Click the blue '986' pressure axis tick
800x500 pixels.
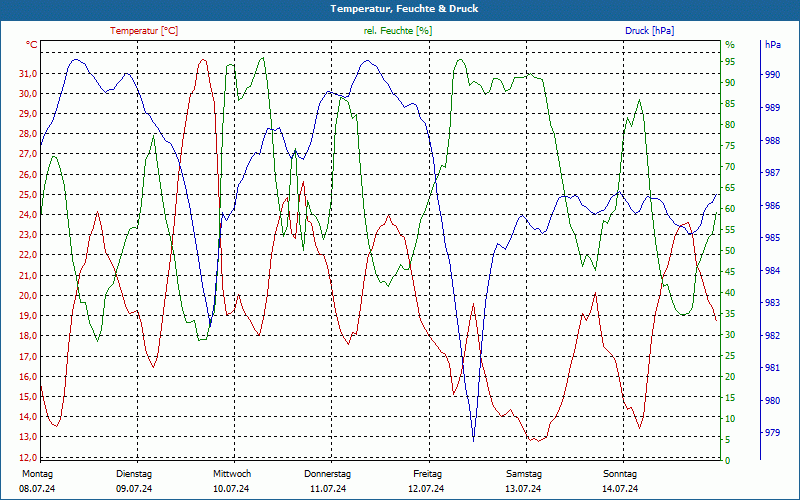pos(773,205)
